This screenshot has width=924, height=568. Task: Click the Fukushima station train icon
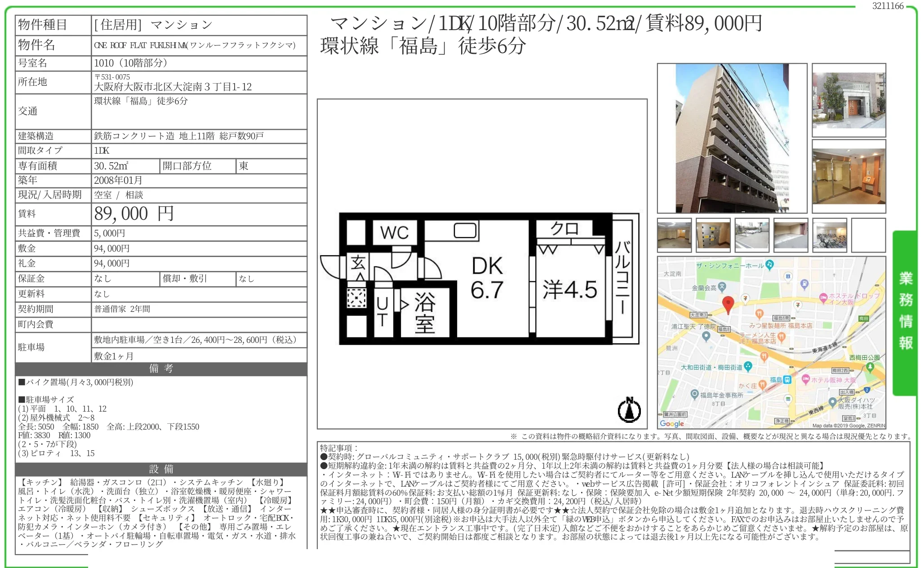[x=787, y=380]
